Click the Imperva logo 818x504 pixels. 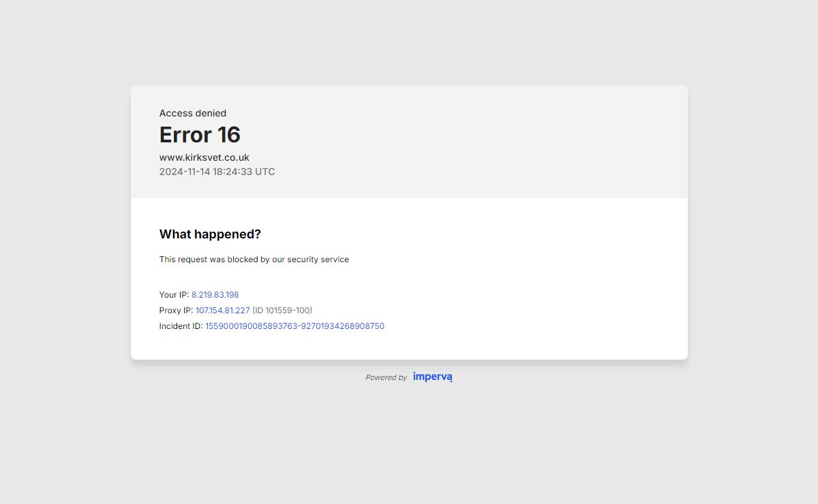[x=432, y=377]
